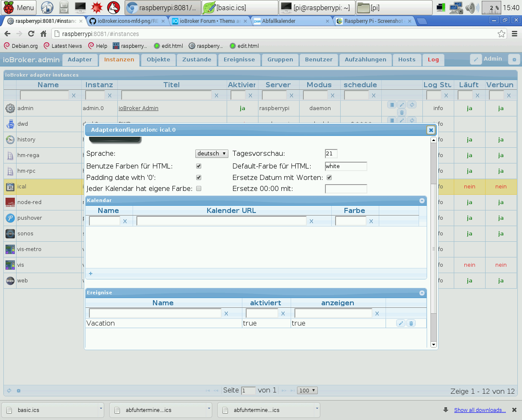The image size is (522, 420).
Task: Click the admin instance delete trash icon
Action: point(402,113)
